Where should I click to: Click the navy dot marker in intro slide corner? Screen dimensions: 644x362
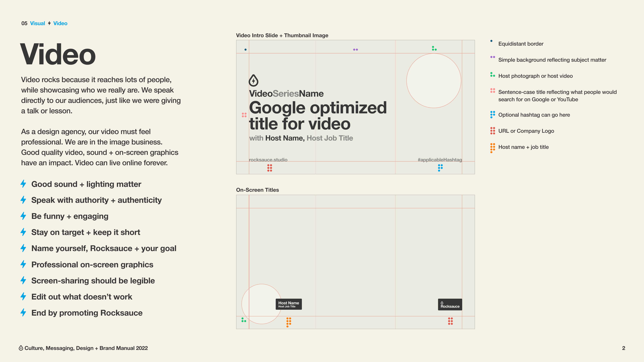(x=246, y=49)
